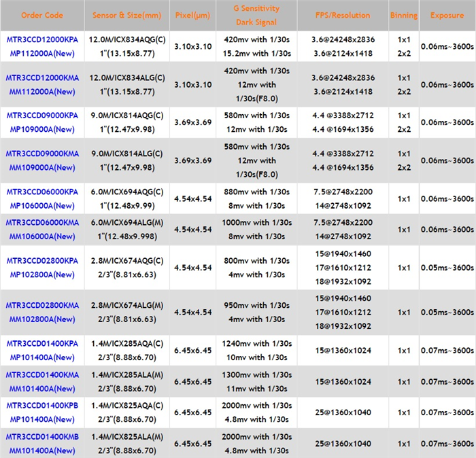The image size is (476, 458).
Task: Click the MTR3CCD01400KPA order code link
Action: pos(42,344)
